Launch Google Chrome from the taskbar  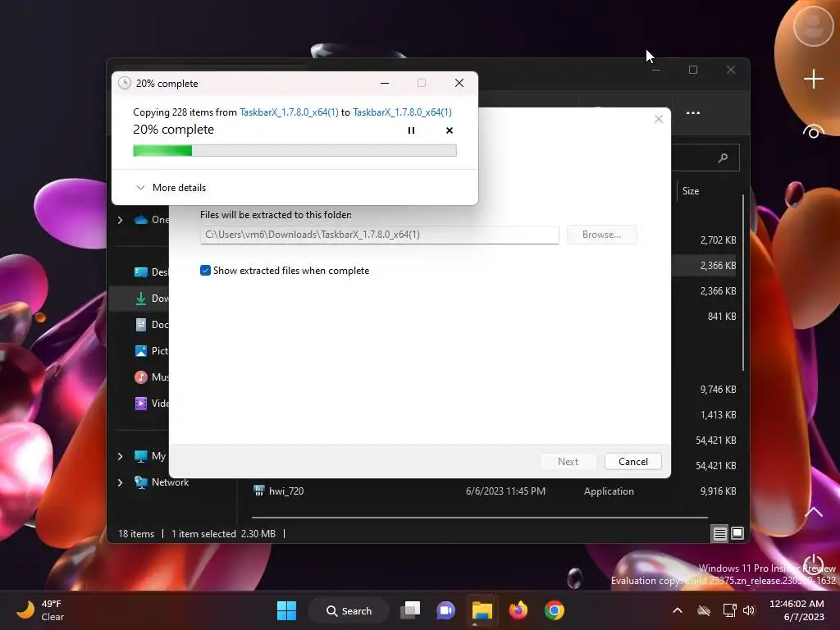tap(555, 610)
